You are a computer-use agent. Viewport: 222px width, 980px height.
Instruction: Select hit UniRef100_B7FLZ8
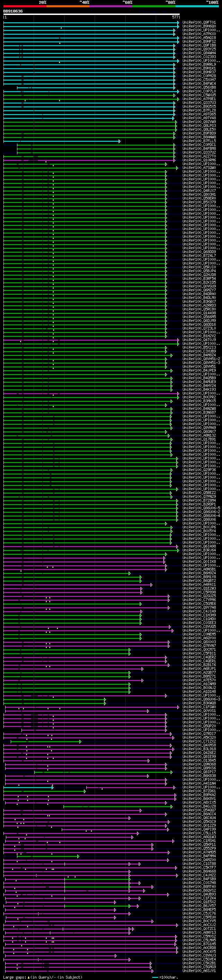pyautogui.click(x=199, y=110)
